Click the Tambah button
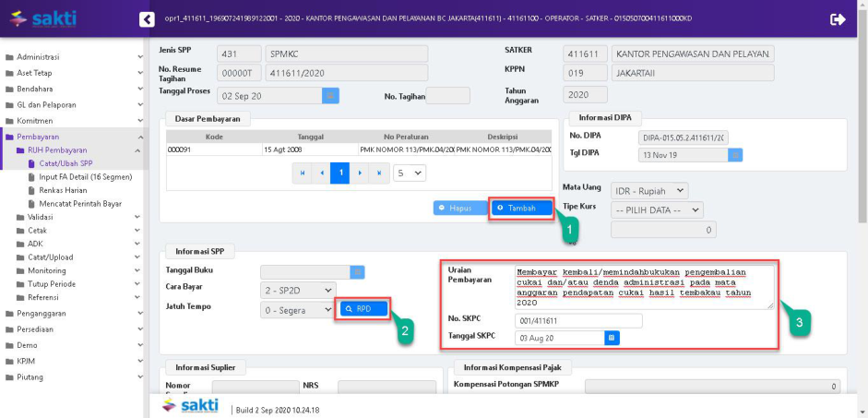This screenshot has height=418, width=868. coord(521,208)
